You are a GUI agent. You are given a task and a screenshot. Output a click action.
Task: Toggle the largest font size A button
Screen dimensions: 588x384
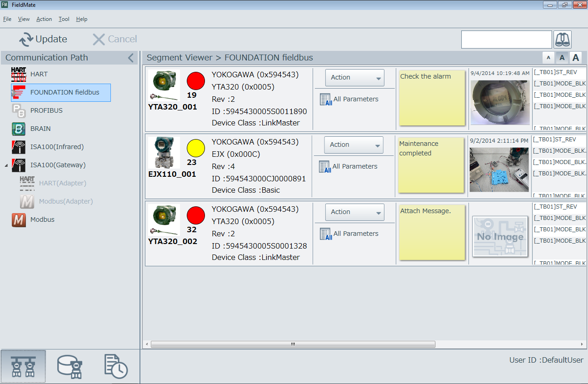[576, 58]
